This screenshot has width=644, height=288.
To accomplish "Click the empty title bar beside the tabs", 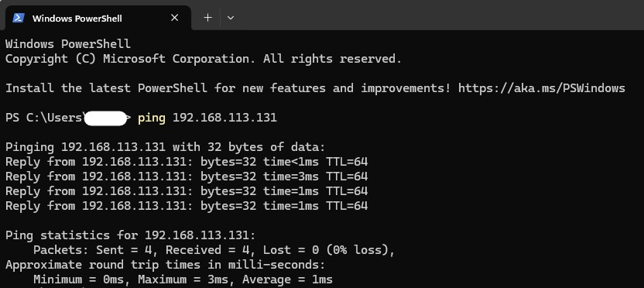I will click(x=440, y=16).
